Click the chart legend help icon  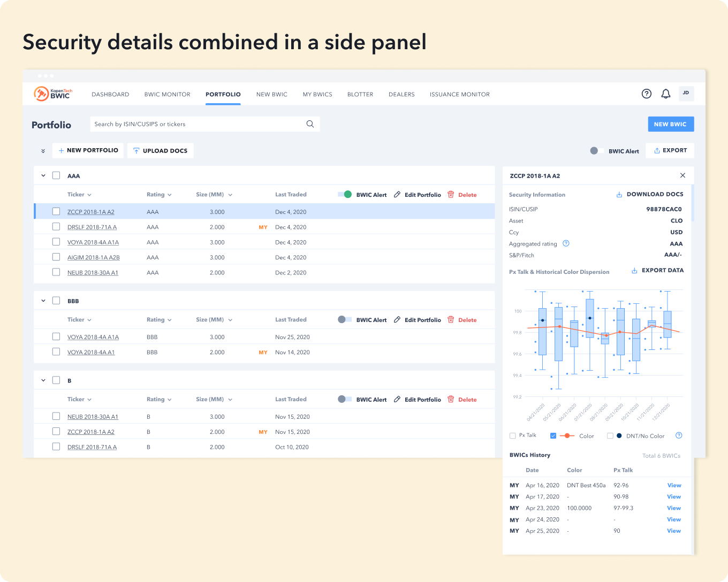(679, 435)
